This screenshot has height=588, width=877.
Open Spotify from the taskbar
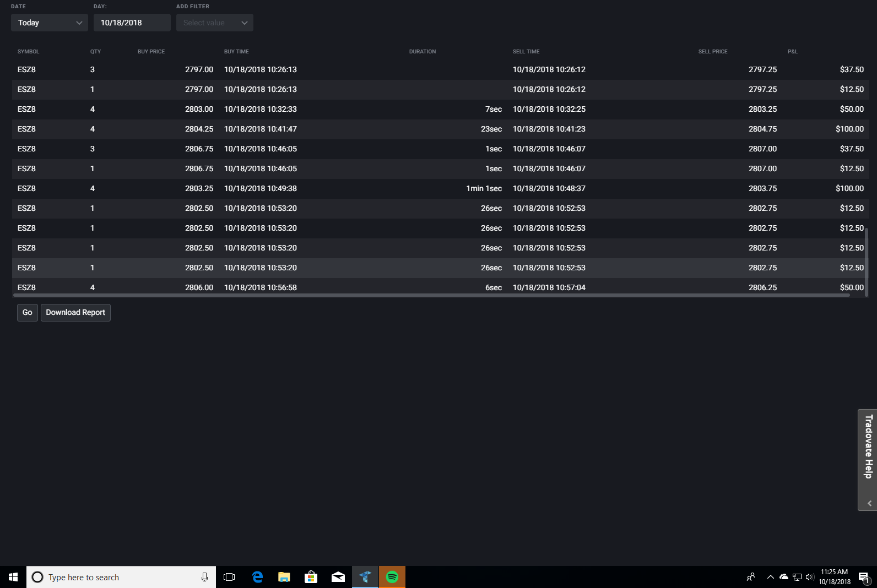point(392,577)
